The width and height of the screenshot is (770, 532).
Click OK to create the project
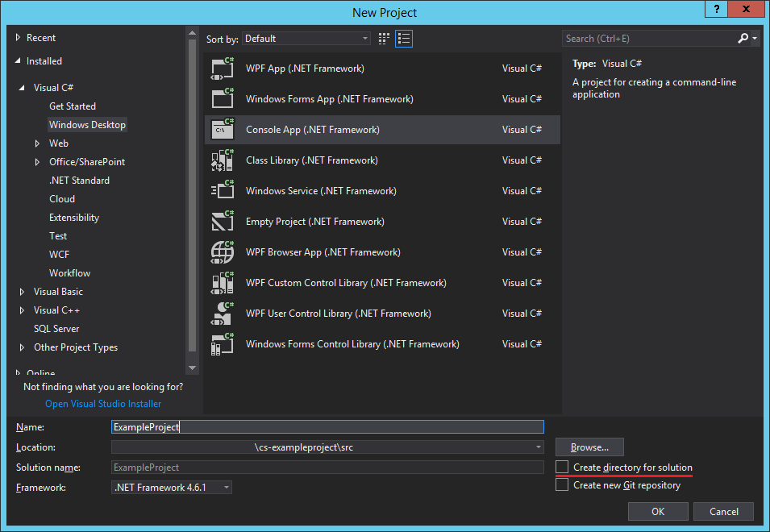click(x=658, y=511)
